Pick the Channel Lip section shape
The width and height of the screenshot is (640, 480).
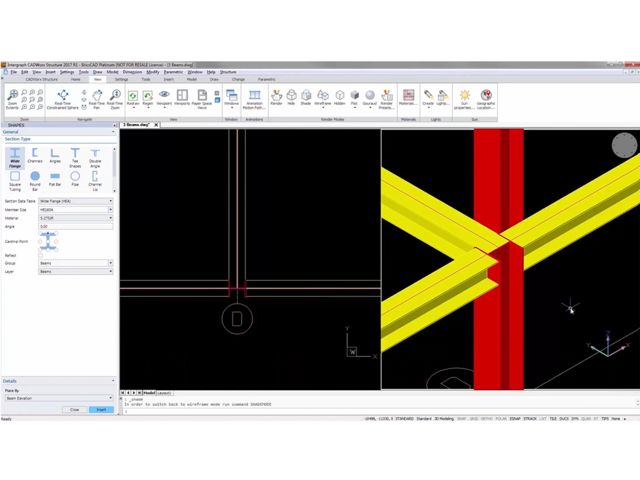(x=95, y=181)
